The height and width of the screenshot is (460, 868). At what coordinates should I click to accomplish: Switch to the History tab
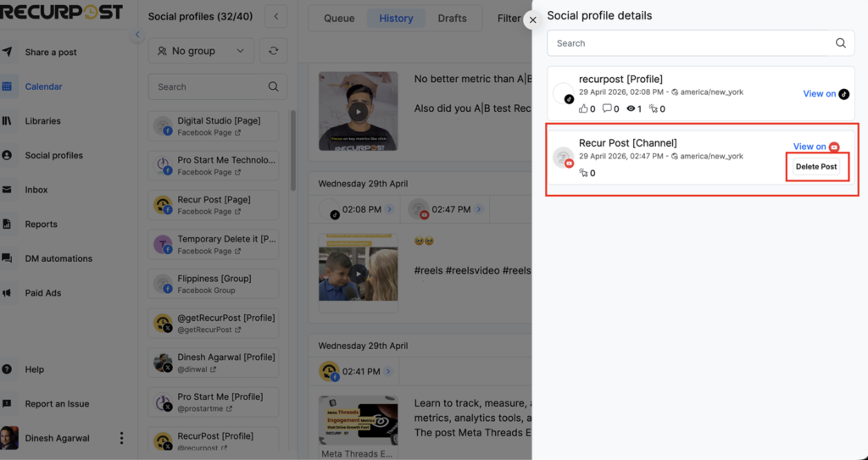(397, 19)
